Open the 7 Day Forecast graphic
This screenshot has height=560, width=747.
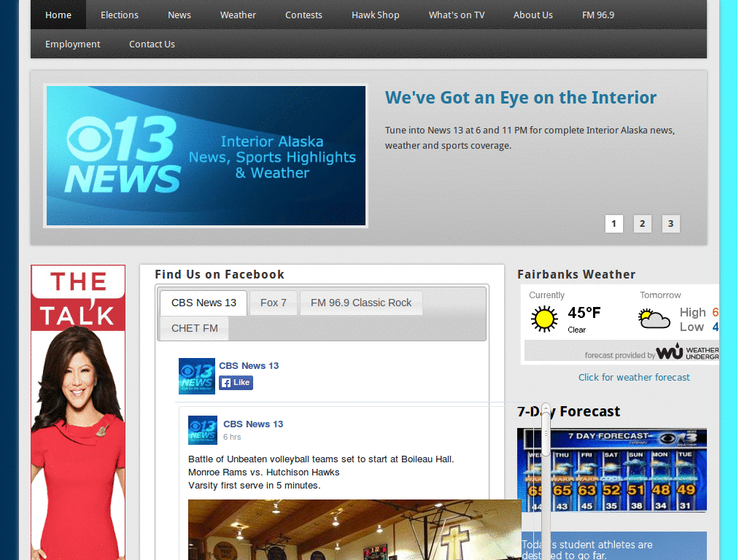(x=612, y=470)
